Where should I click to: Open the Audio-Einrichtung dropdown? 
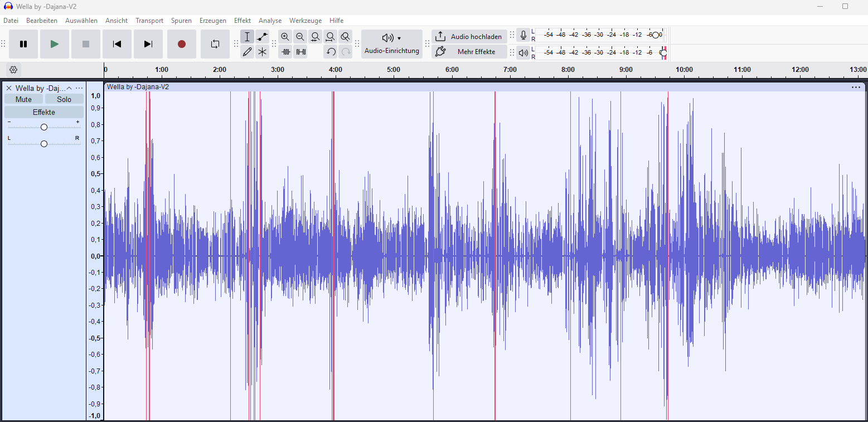392,44
